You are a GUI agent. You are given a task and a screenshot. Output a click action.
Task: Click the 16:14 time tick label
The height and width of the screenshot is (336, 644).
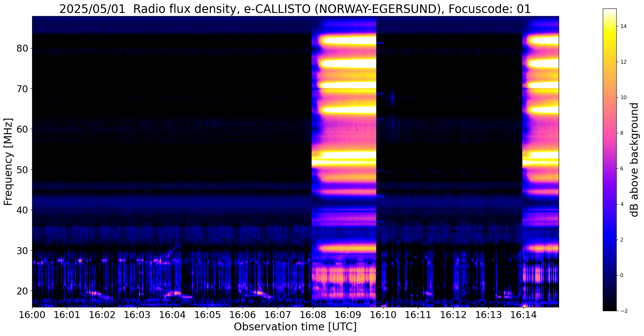coord(524,315)
